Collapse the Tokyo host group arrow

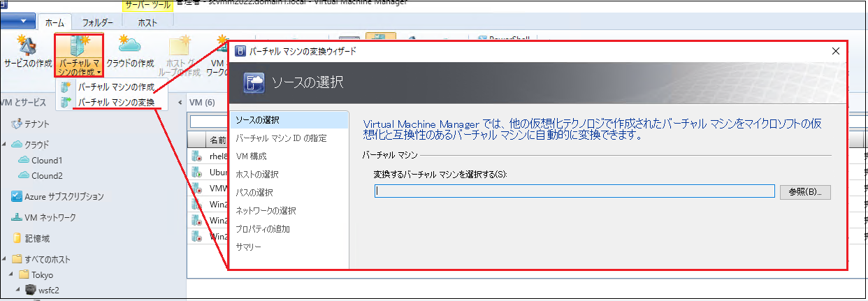coord(12,274)
